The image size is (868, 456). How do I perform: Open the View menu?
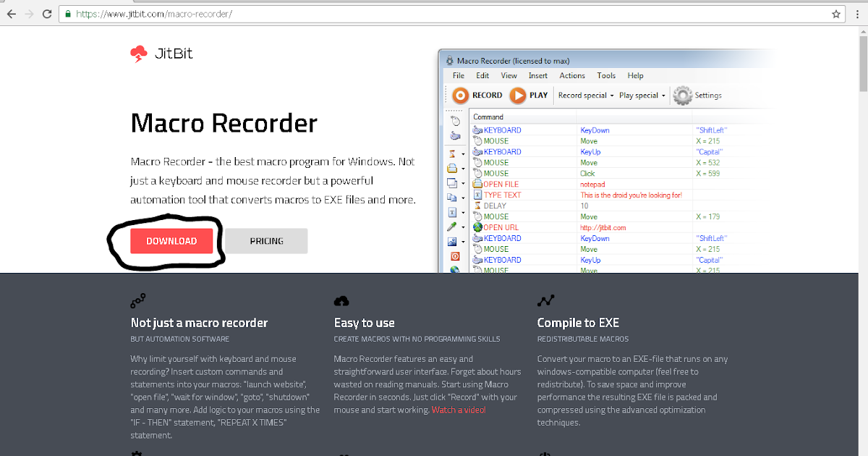click(509, 75)
